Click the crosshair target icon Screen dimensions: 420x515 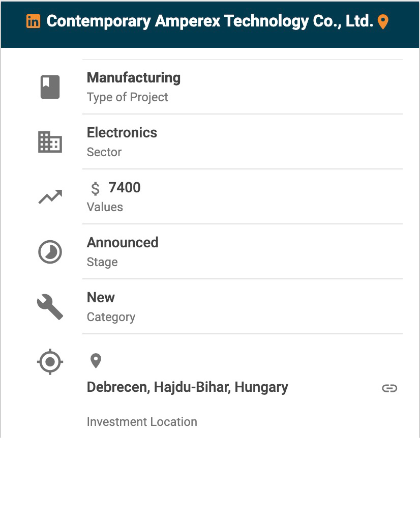(x=50, y=362)
